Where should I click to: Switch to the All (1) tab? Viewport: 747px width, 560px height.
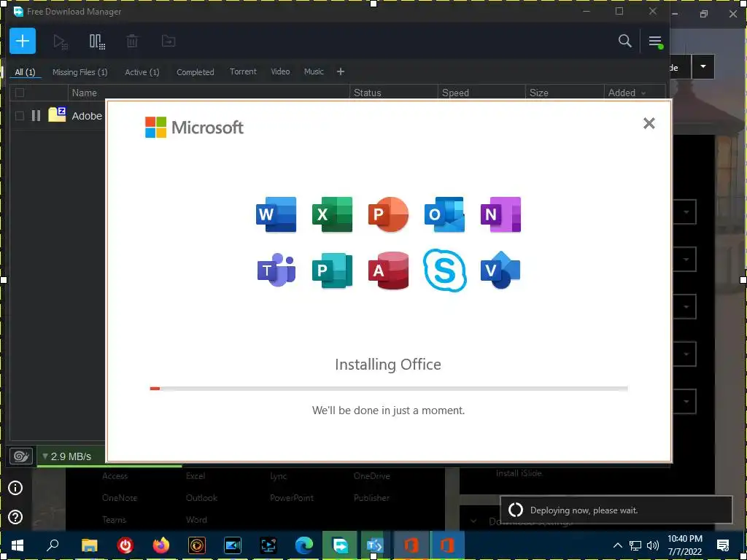[25, 72]
